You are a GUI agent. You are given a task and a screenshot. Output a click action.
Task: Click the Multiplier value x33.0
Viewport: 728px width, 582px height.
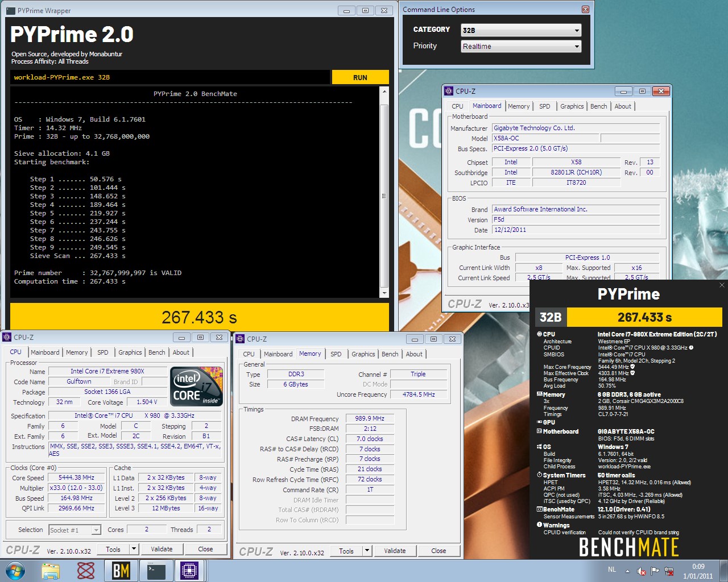point(76,488)
